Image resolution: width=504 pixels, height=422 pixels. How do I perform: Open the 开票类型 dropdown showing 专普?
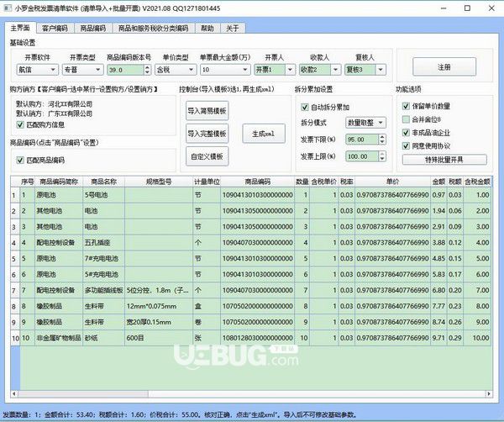82,70
